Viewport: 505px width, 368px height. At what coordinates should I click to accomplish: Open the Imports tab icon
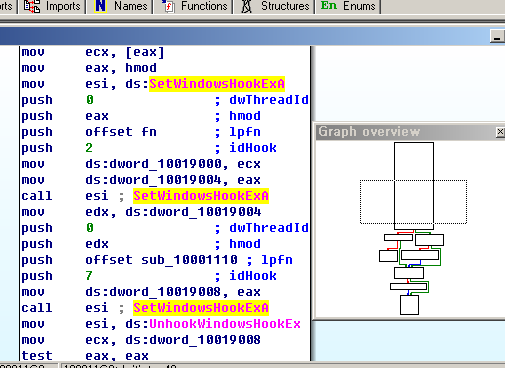(32, 6)
